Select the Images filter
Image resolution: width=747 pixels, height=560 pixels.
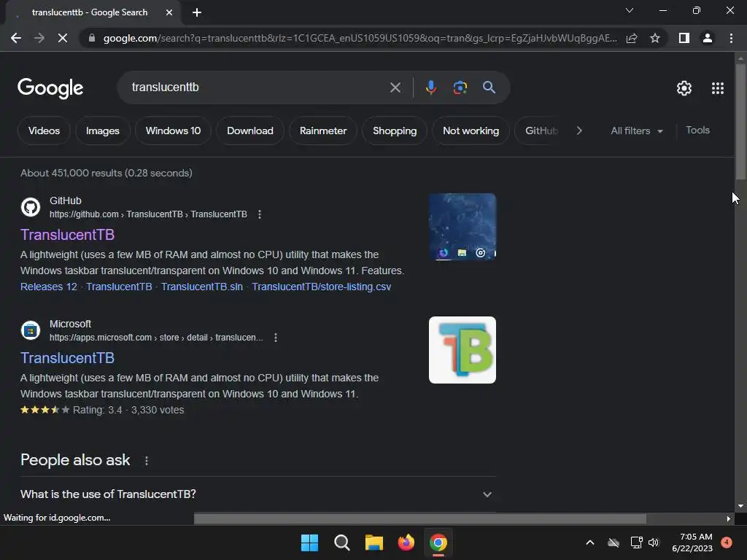click(102, 131)
